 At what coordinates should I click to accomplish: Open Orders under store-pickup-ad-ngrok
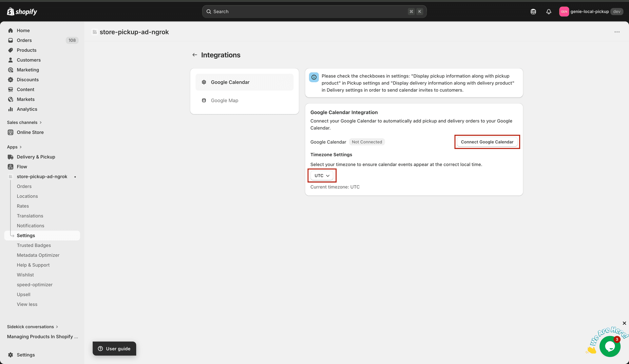point(24,186)
